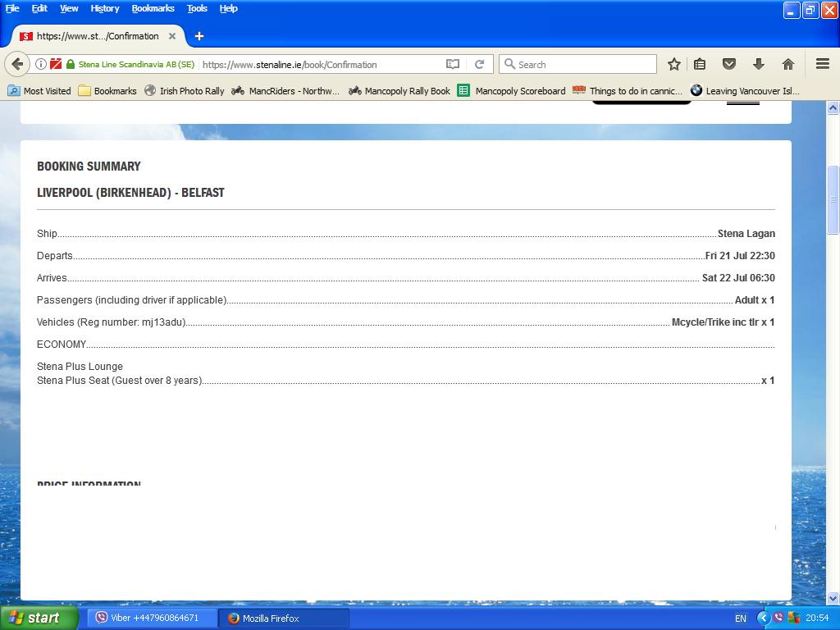Bookmark this page with the star icon

(x=674, y=64)
